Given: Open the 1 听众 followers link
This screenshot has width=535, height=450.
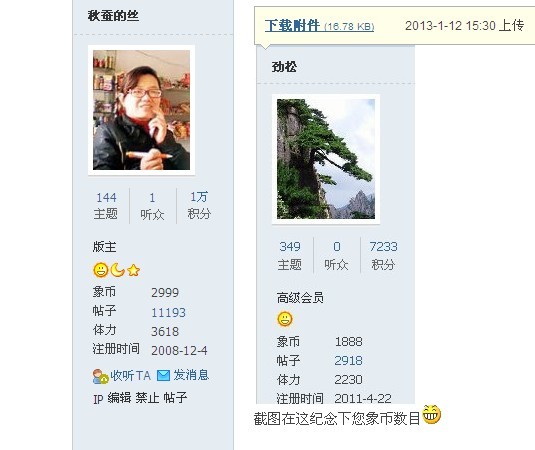Looking at the screenshot, I should (152, 206).
